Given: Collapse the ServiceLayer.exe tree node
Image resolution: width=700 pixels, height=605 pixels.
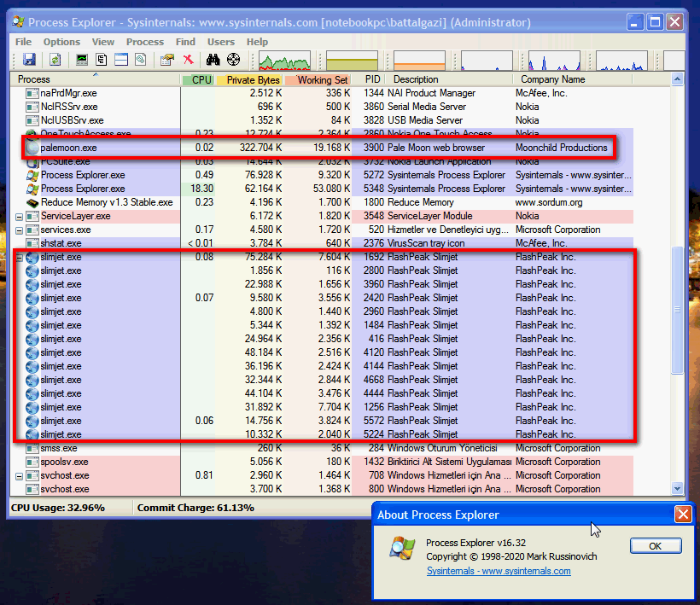Looking at the screenshot, I should coord(19,217).
